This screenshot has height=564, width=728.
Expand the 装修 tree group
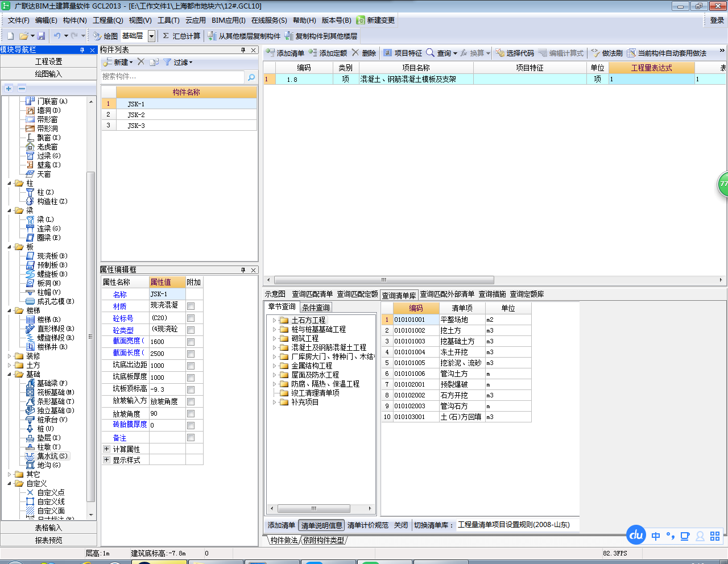(10, 356)
